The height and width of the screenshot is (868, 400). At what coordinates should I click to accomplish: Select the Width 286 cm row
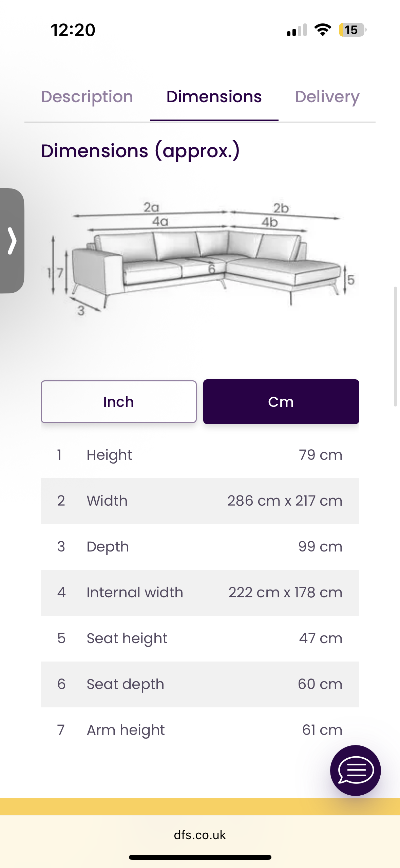[200, 501]
